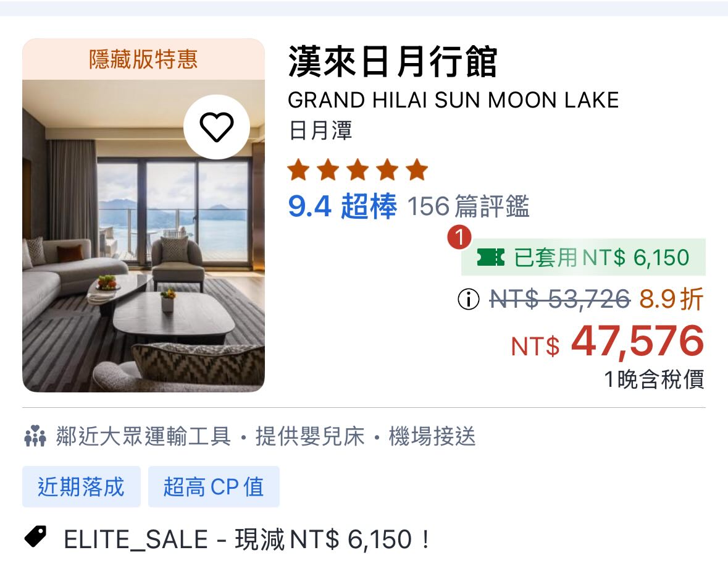
Task: Click the crossed-out NT$ 53,726 price
Action: 559,300
